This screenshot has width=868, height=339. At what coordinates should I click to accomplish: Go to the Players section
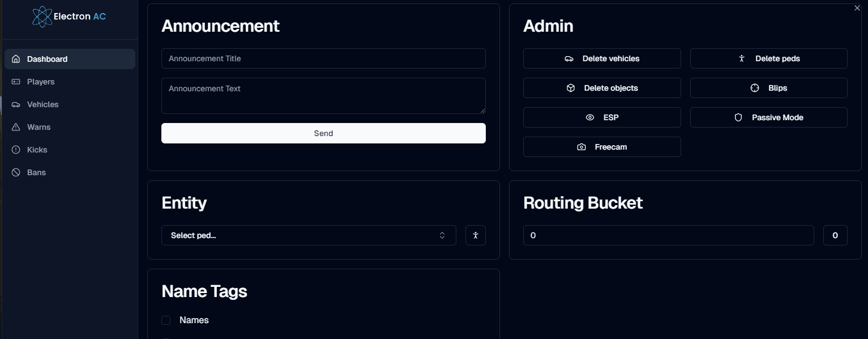pos(41,82)
